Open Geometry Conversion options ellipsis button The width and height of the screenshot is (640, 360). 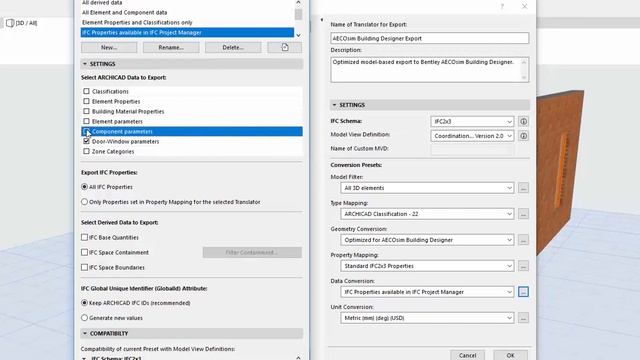pos(523,240)
